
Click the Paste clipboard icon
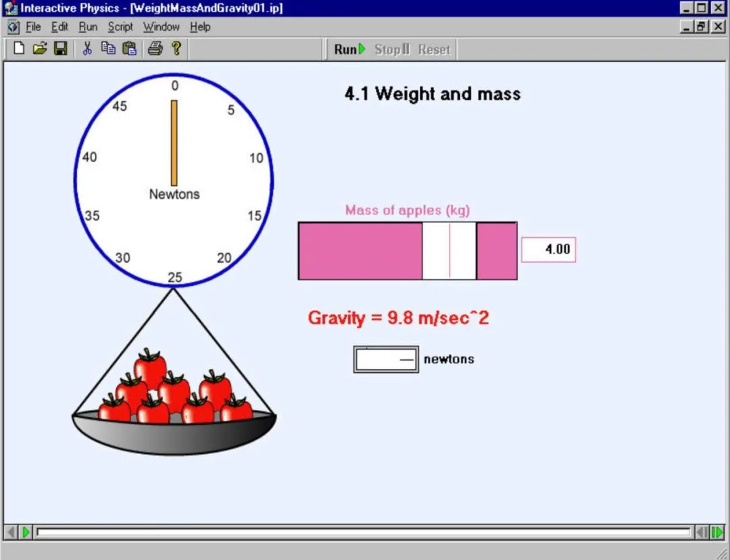pos(130,49)
